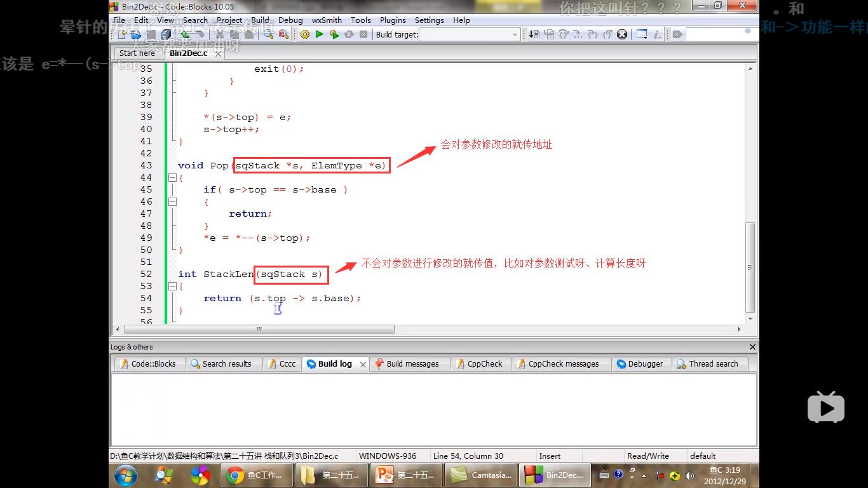Collapse the StackLen function fold marker
The width and height of the screenshot is (868, 488).
(x=172, y=287)
